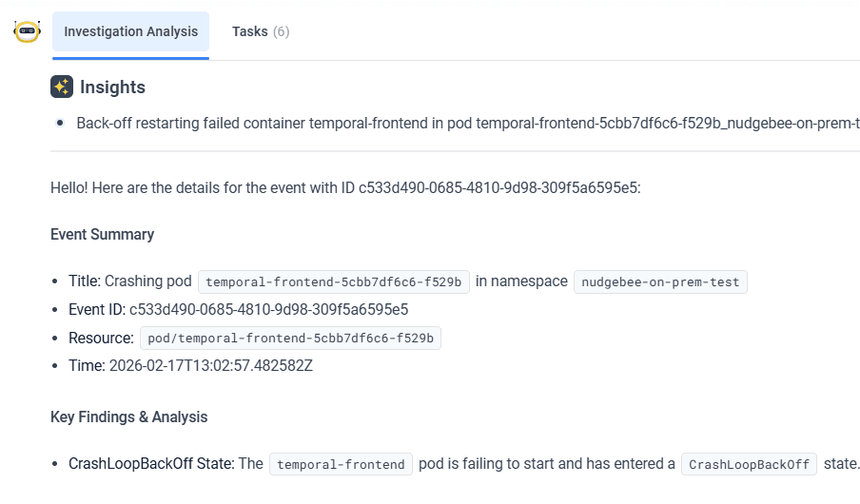Screen dimensions: 860x504
Task: Click the Insights sparkle icon
Action: click(x=62, y=87)
